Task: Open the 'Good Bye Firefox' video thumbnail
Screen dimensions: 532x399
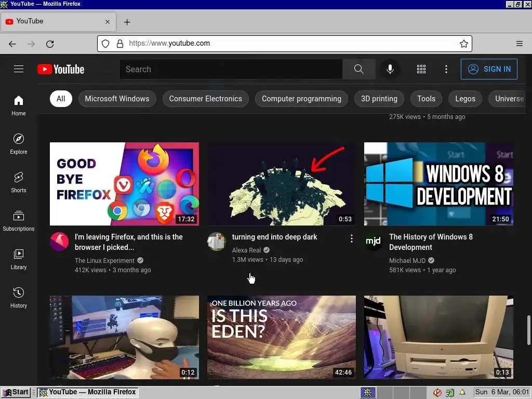Action: (x=124, y=184)
